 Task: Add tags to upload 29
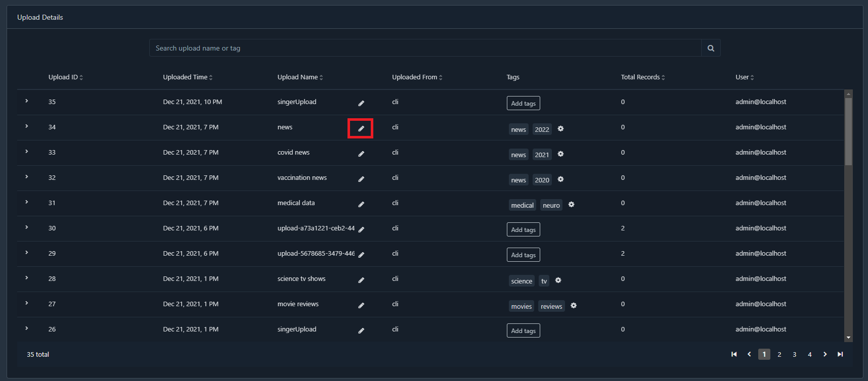pyautogui.click(x=524, y=255)
